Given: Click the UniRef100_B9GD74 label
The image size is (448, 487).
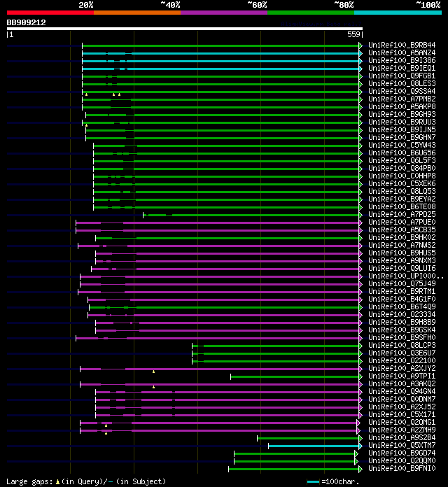Looking at the screenshot, I should click(x=402, y=453).
